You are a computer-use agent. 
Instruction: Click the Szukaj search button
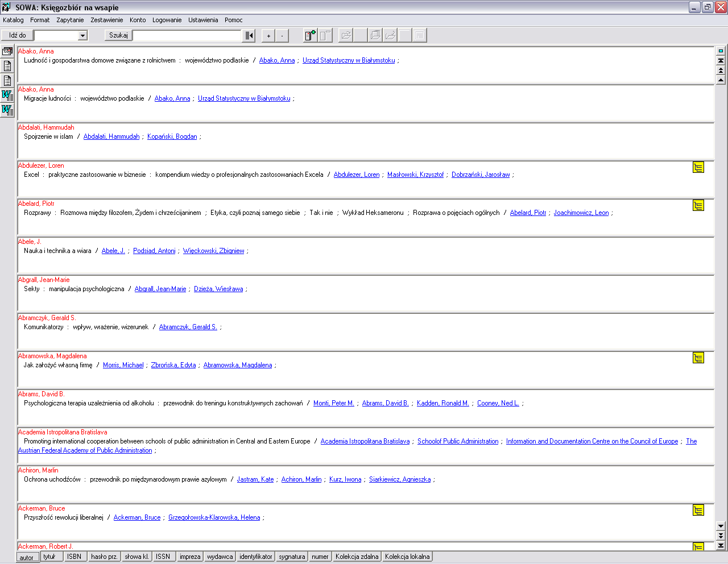(118, 35)
